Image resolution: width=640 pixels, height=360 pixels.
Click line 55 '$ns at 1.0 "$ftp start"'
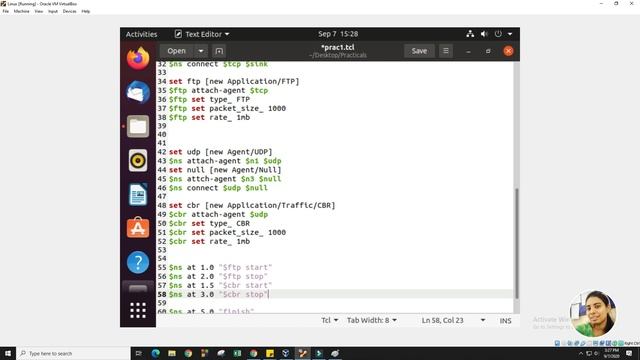[220, 267]
